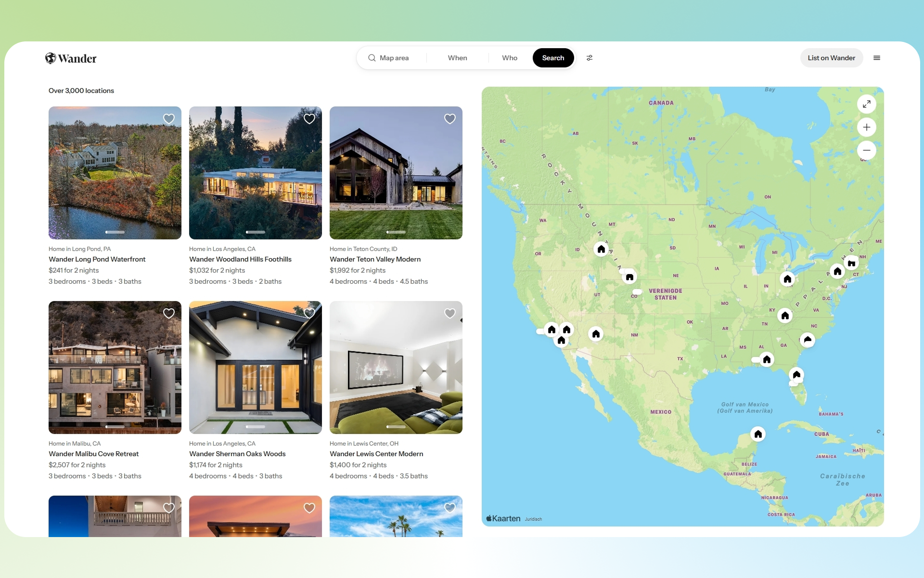924x578 pixels.
Task: Select the home marker on the Carolina coast
Action: click(x=808, y=340)
